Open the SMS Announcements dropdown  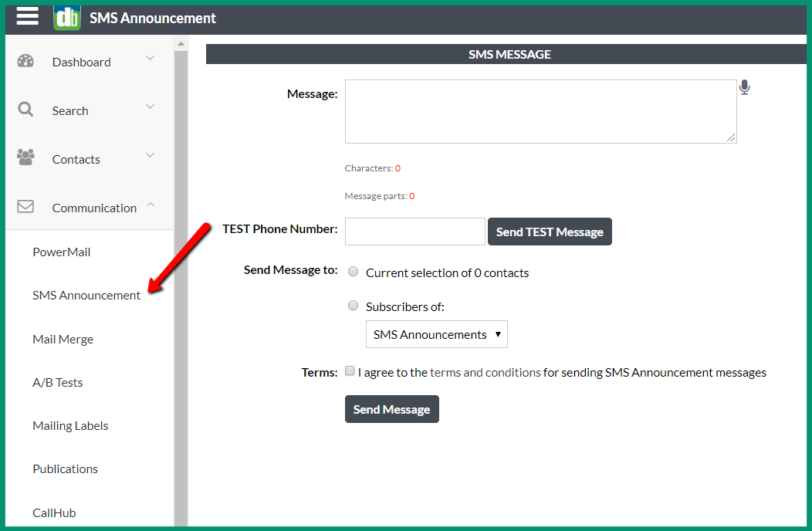[437, 334]
